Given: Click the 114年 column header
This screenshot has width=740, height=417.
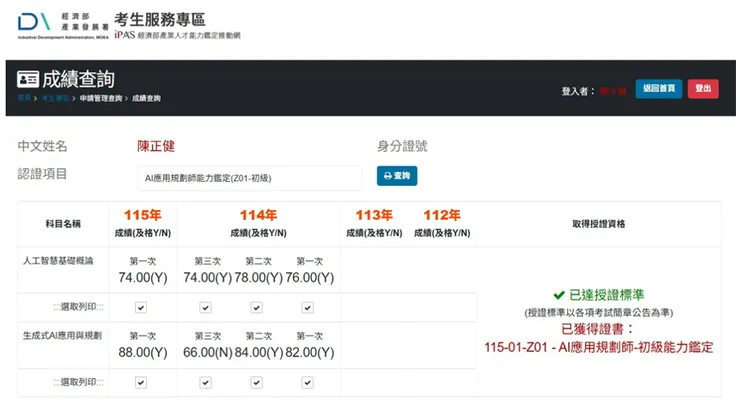Looking at the screenshot, I should pos(258,215).
